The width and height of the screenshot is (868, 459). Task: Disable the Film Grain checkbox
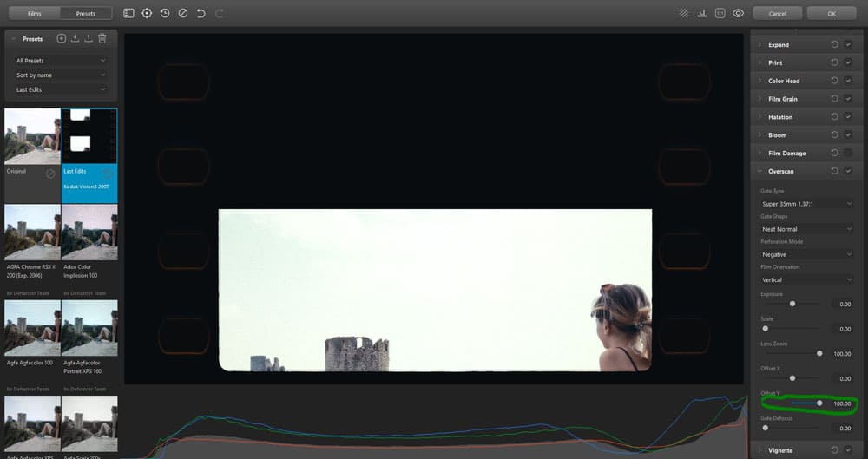coord(848,99)
